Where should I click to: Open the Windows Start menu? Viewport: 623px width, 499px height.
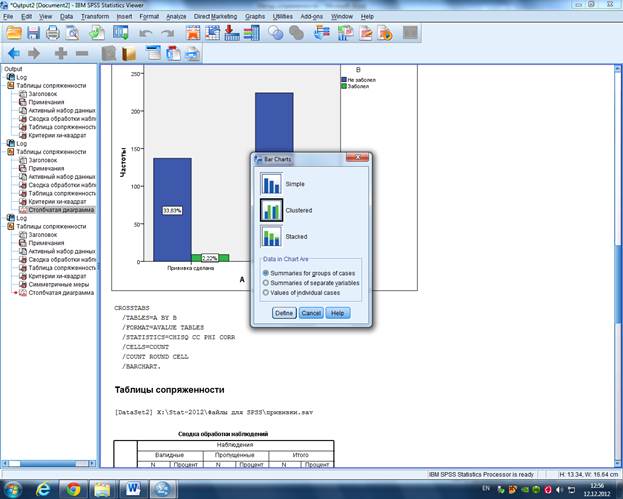pyautogui.click(x=12, y=489)
